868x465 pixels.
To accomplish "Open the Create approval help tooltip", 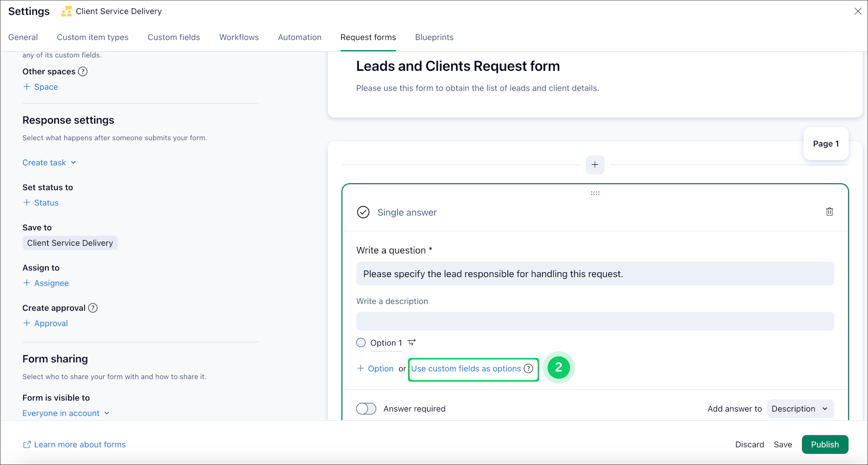I will pyautogui.click(x=93, y=308).
